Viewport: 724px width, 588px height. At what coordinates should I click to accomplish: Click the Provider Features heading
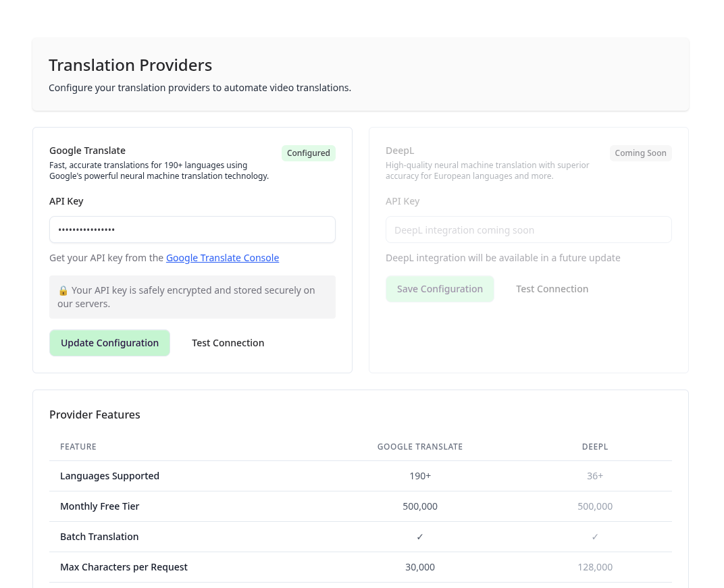pos(95,415)
